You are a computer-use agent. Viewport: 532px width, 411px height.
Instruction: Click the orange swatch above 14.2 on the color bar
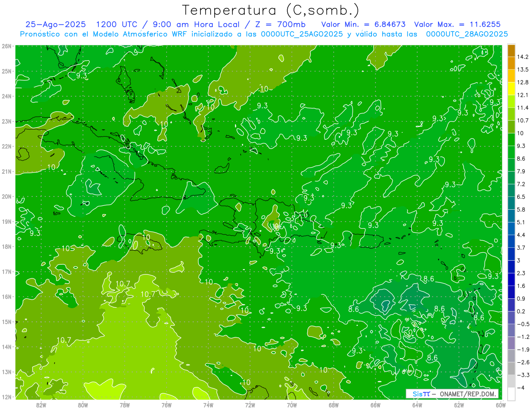coord(511,51)
